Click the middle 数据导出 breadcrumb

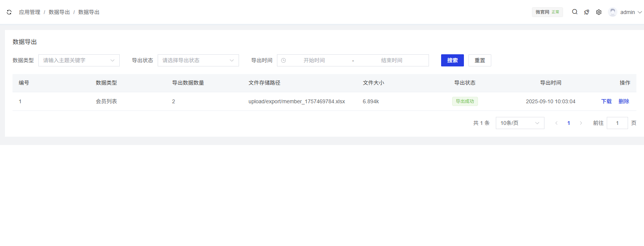59,12
